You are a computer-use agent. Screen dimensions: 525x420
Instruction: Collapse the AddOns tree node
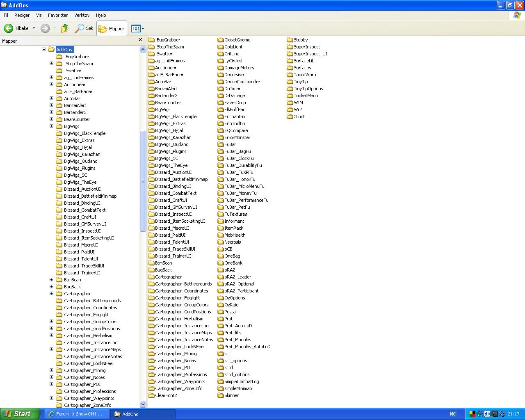43,50
